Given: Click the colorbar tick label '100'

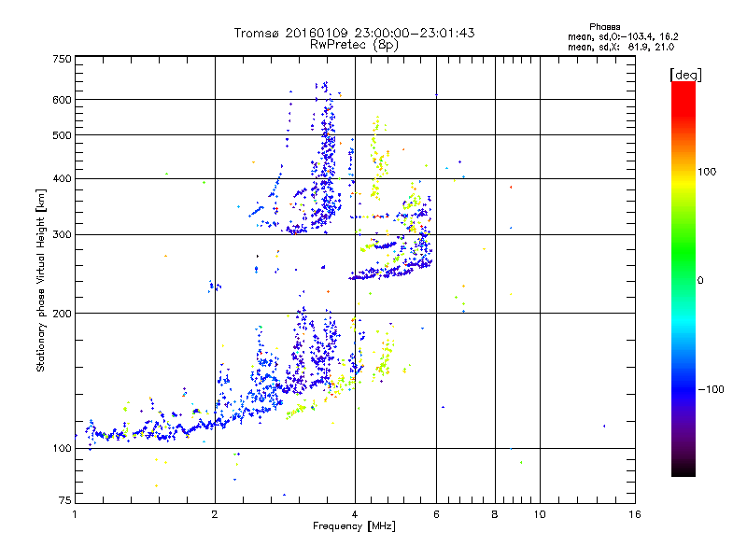Looking at the screenshot, I should (x=707, y=172).
